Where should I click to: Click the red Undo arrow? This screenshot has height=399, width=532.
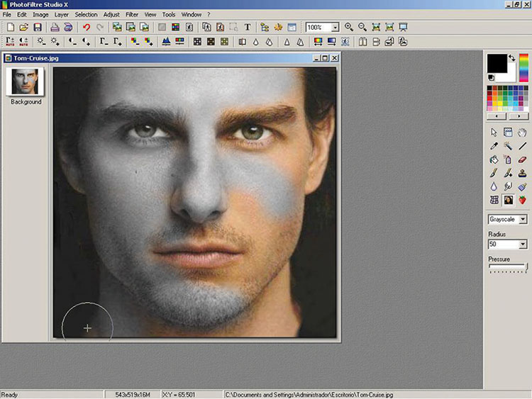(86, 27)
